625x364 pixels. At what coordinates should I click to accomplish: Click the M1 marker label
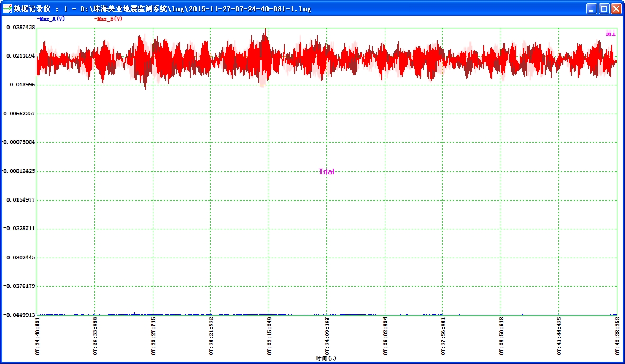[611, 33]
